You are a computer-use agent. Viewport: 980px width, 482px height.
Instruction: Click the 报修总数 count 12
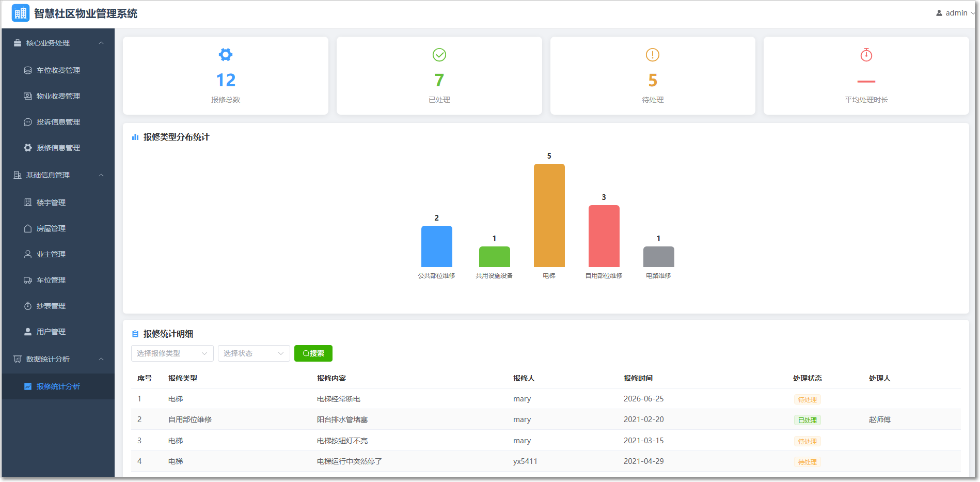click(226, 80)
